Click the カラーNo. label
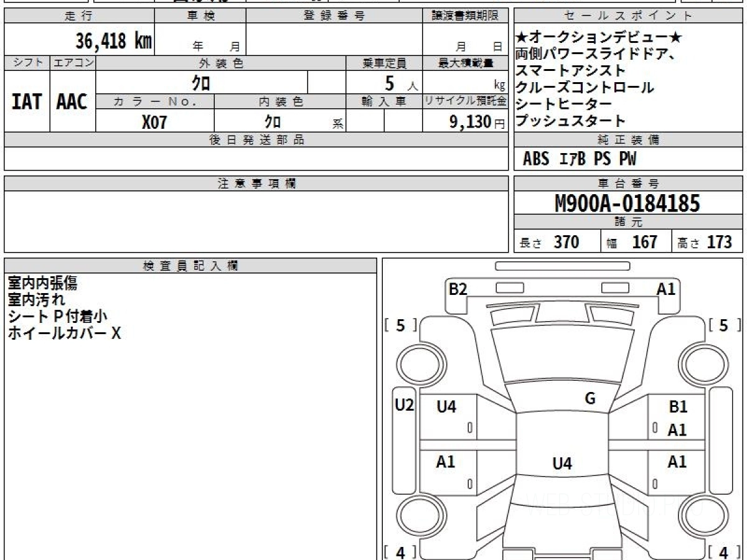This screenshot has width=747, height=560. [155, 102]
